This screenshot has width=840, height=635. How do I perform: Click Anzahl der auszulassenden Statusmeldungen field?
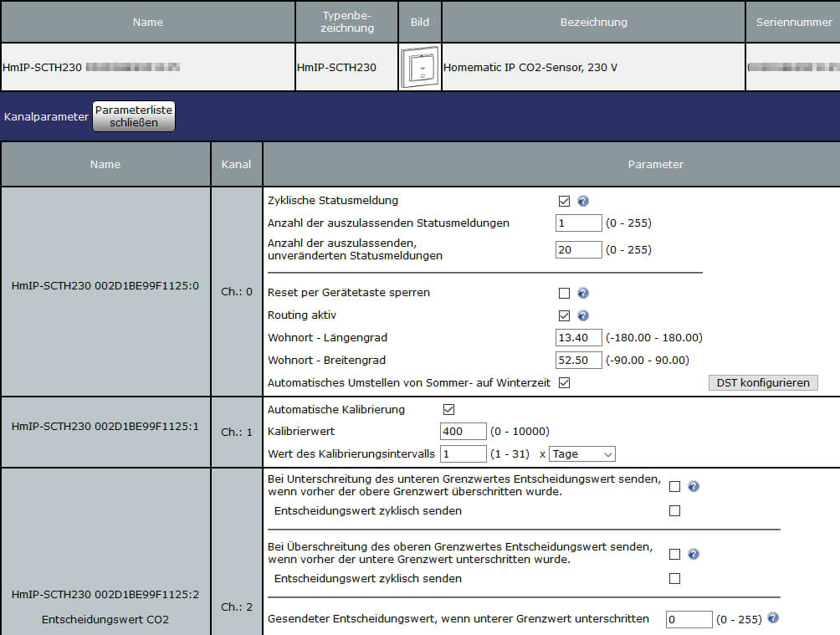point(579,223)
